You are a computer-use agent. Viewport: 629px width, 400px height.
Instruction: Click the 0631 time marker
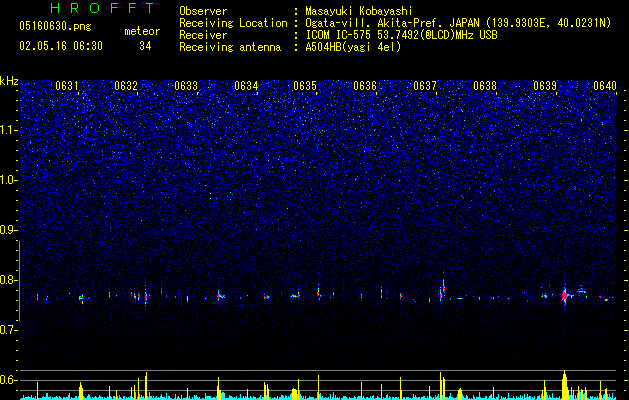pyautogui.click(x=67, y=86)
